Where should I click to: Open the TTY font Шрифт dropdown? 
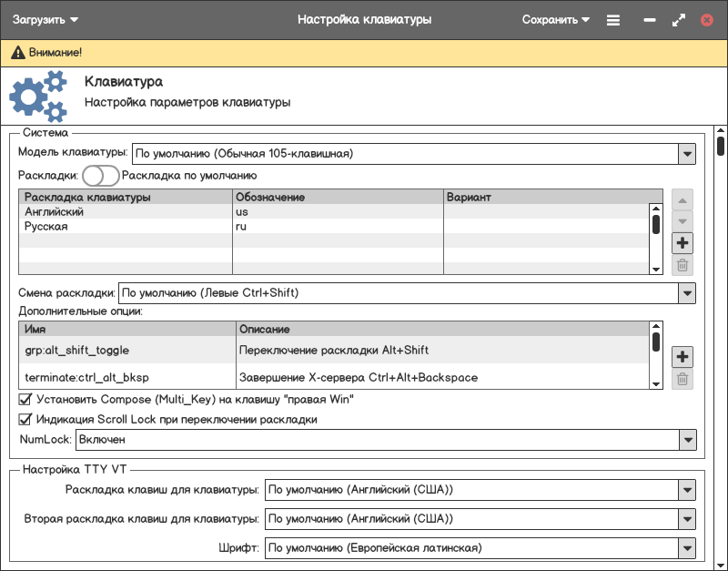pos(687,548)
